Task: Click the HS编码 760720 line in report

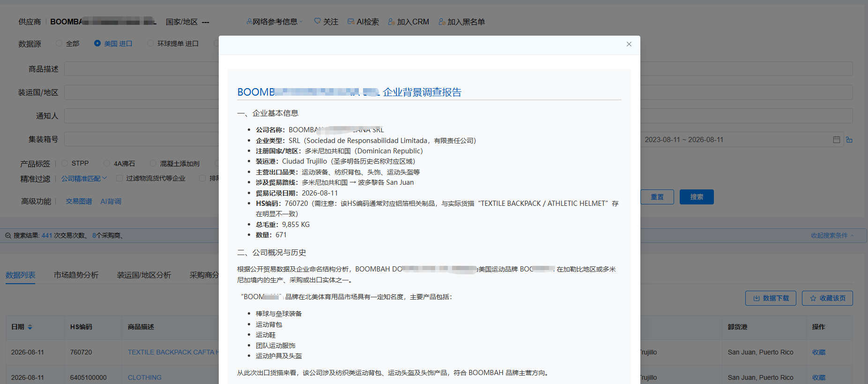Action: [x=437, y=209]
